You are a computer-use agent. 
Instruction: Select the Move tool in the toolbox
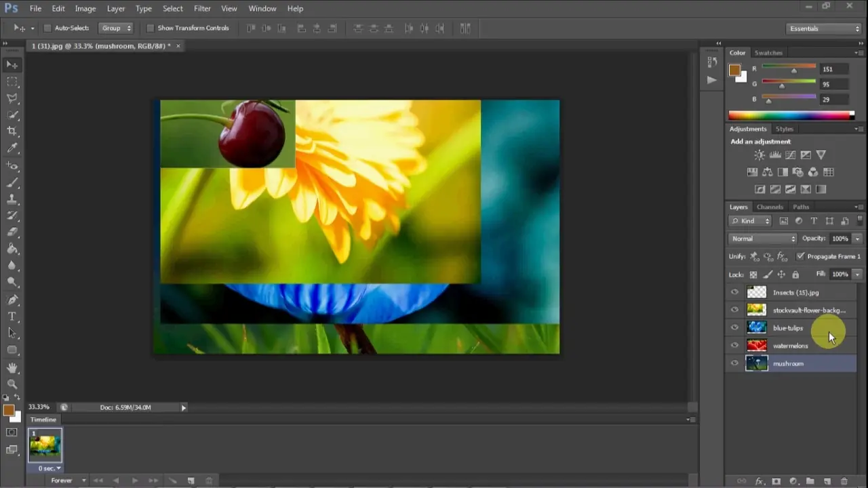pos(12,64)
